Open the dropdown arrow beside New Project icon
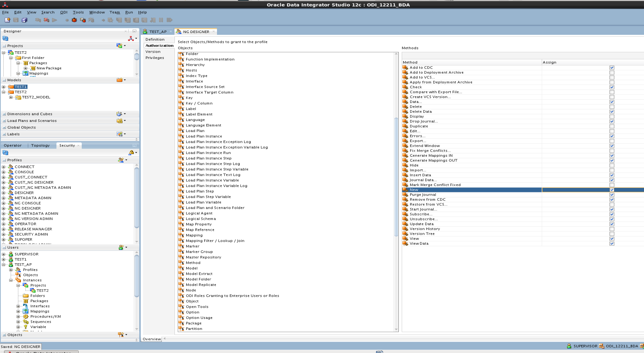Image resolution: width=644 pixels, height=353 pixels. [x=125, y=46]
